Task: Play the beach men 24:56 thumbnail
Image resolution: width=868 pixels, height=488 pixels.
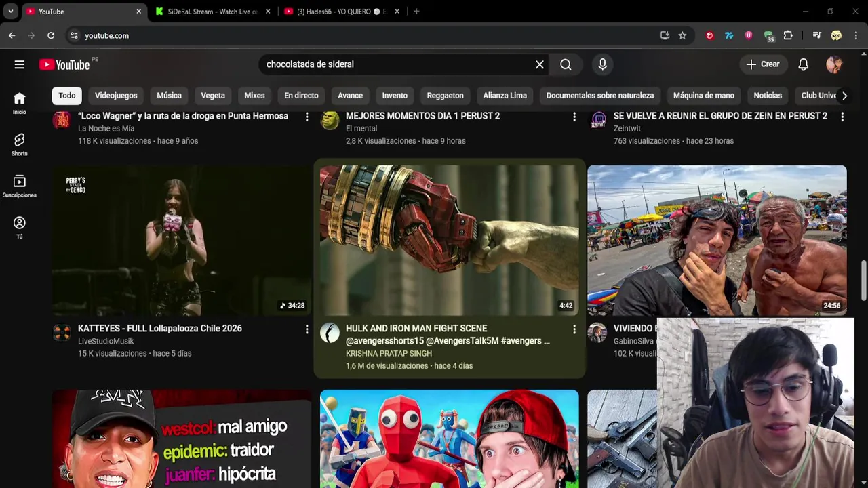Action: 717,241
